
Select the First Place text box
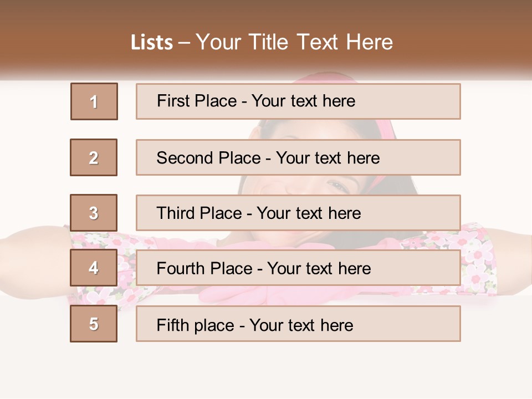click(x=298, y=101)
